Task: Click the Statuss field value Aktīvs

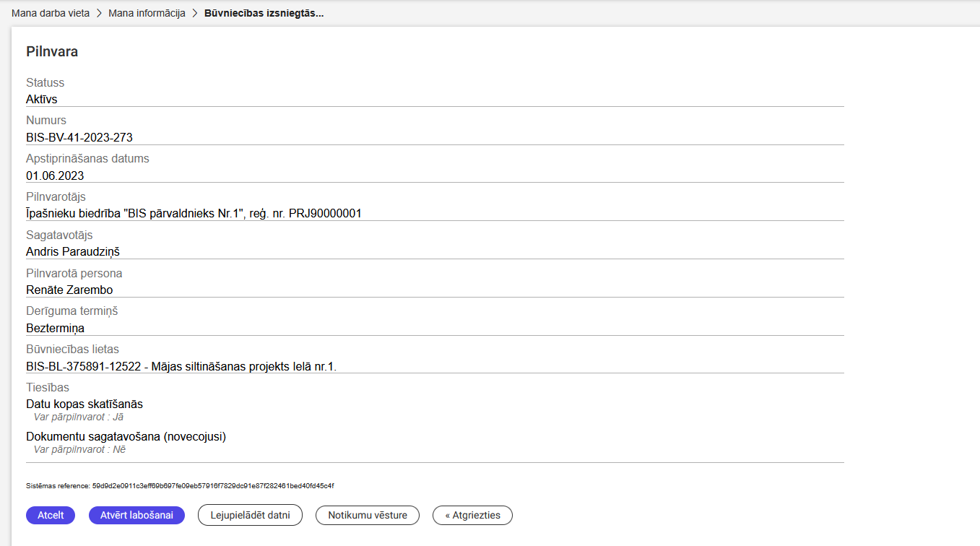Action: click(42, 99)
